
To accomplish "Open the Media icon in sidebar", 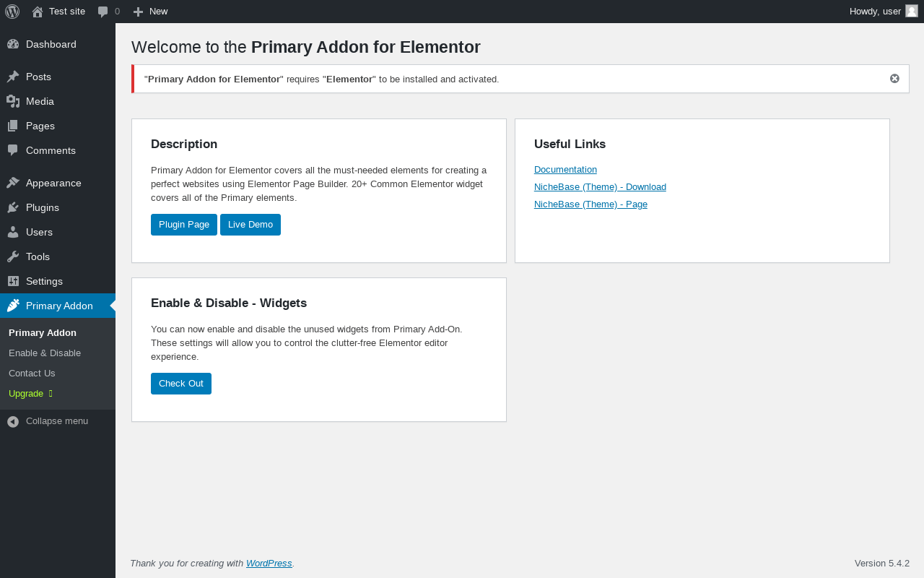I will [x=13, y=101].
